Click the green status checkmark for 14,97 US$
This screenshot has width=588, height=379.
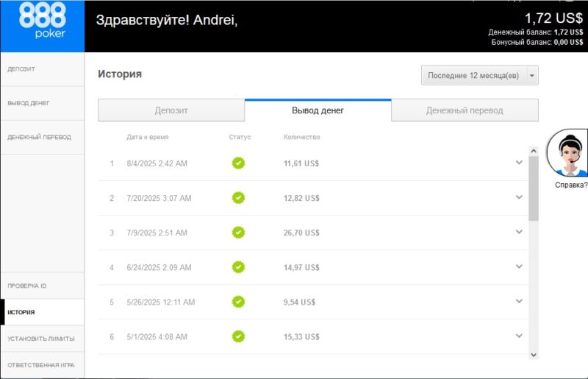point(238,267)
